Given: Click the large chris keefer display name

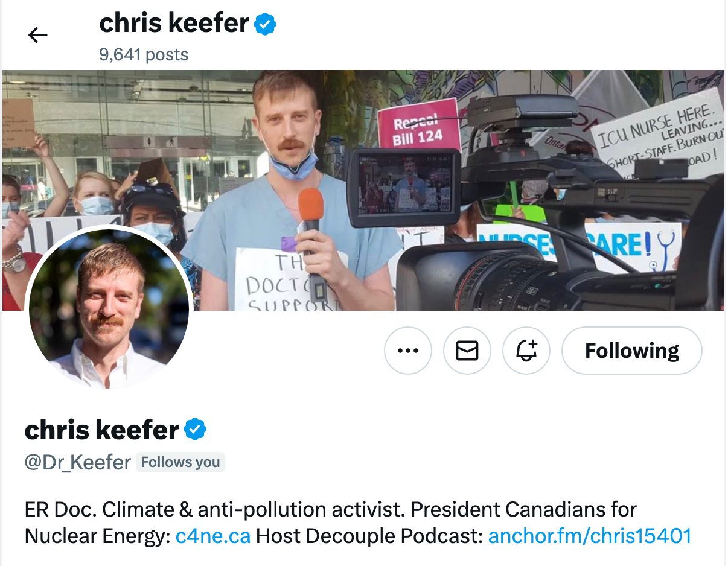Looking at the screenshot, I should point(102,430).
